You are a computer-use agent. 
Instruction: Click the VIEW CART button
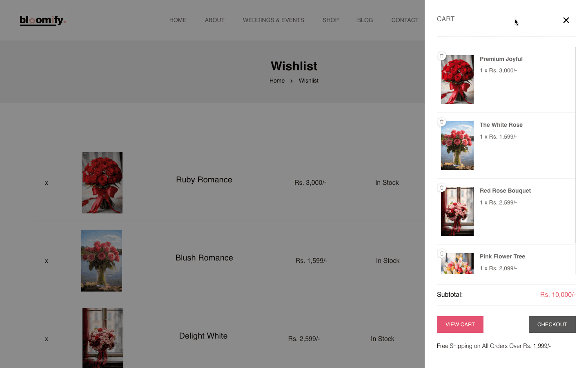[x=460, y=324]
